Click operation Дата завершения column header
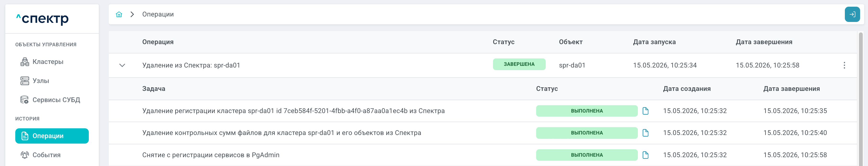This screenshot has height=166, width=868. tap(764, 42)
